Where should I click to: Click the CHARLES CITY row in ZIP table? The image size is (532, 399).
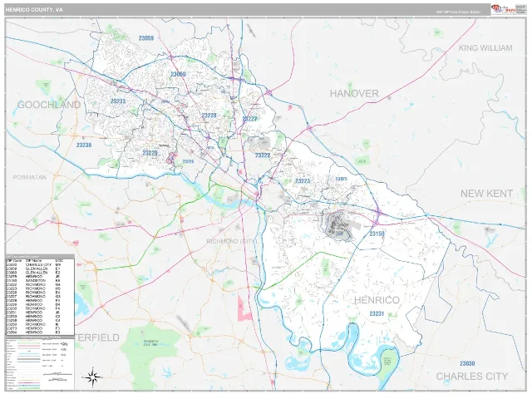click(x=40, y=264)
